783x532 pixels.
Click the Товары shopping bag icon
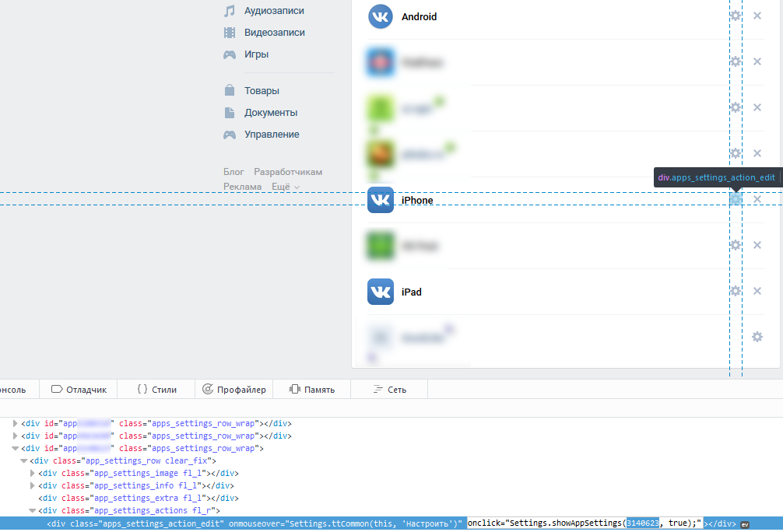(229, 90)
